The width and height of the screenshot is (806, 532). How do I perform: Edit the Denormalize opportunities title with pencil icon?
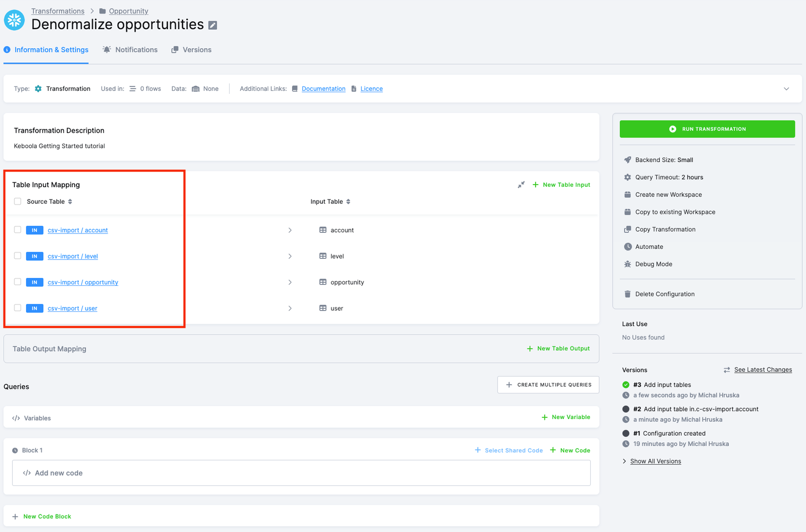pos(213,25)
